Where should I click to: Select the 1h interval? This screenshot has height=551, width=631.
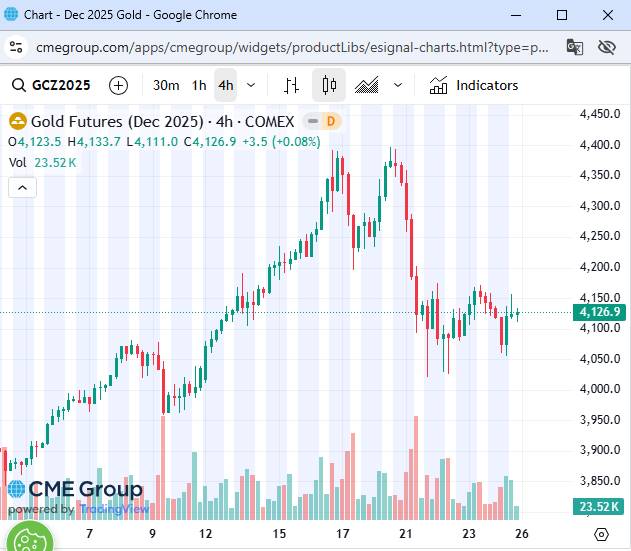coord(199,85)
